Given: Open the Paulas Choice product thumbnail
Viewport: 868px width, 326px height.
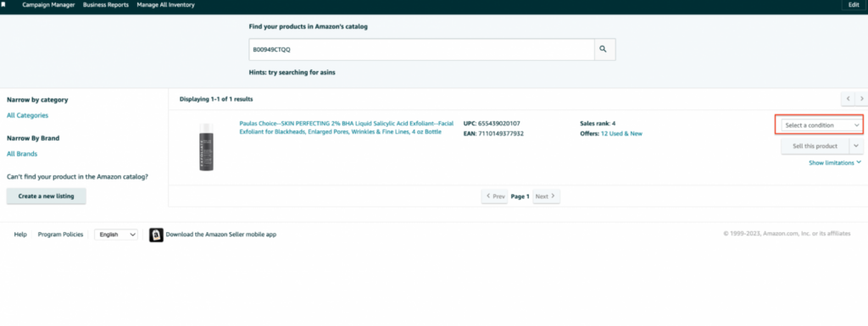Looking at the screenshot, I should pyautogui.click(x=207, y=146).
